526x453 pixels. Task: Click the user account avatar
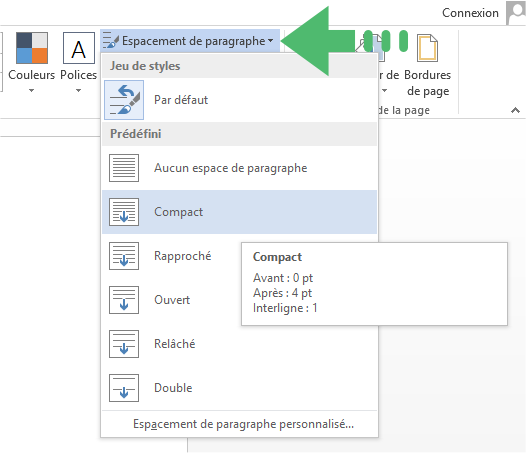[x=516, y=13]
